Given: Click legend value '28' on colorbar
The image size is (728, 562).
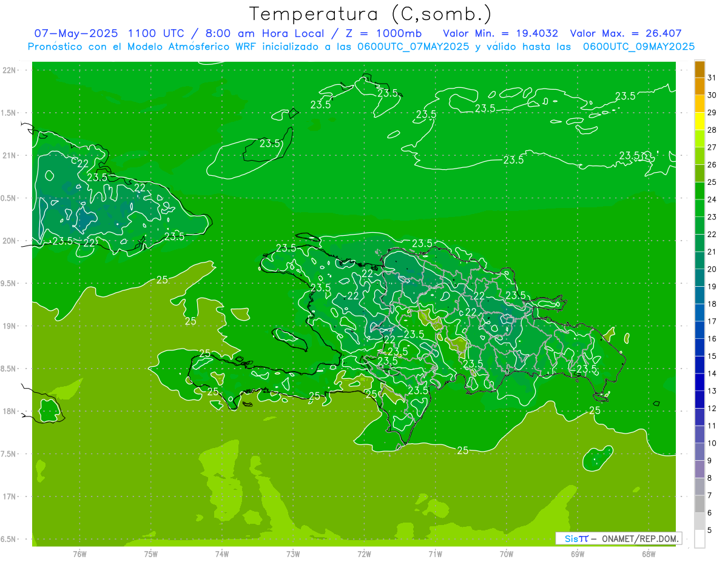Looking at the screenshot, I should click(x=712, y=130).
